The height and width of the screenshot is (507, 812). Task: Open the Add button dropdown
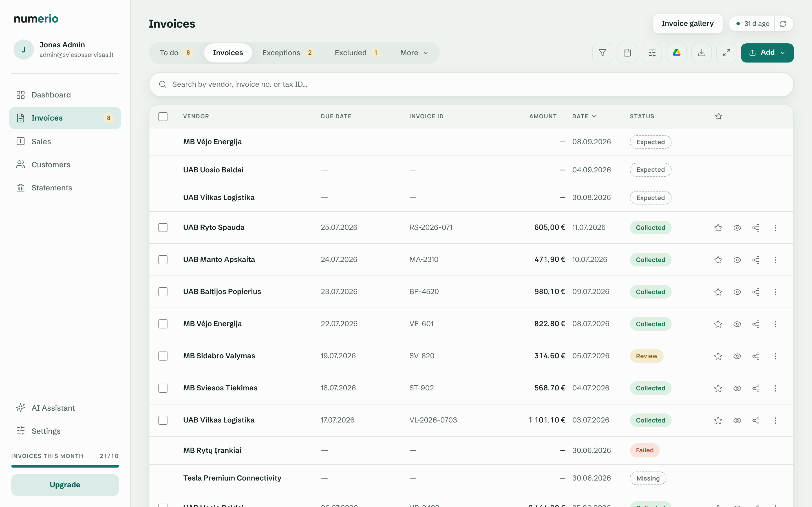pyautogui.click(x=767, y=53)
